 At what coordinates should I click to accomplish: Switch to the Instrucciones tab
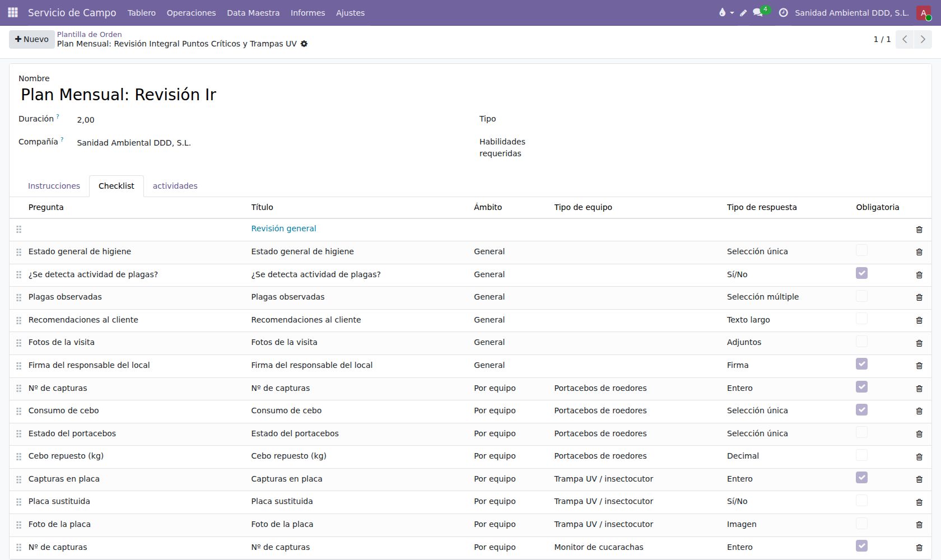point(54,186)
